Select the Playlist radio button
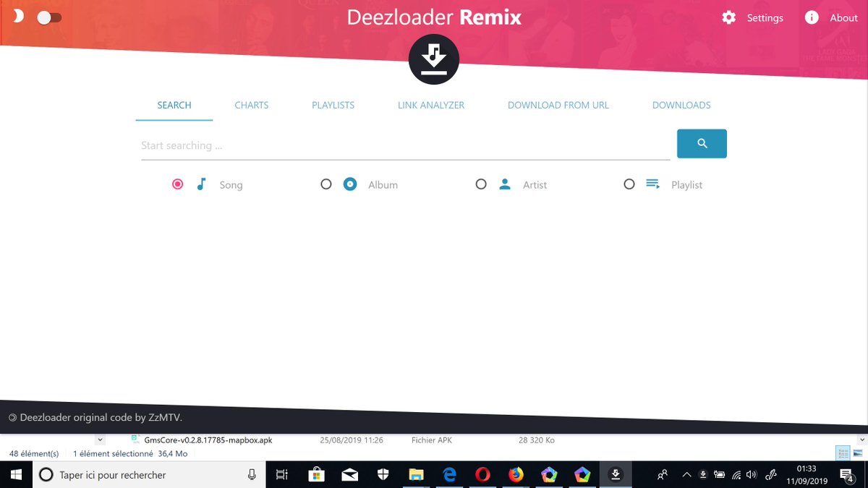Screen dimensions: 868x488 (x=629, y=184)
